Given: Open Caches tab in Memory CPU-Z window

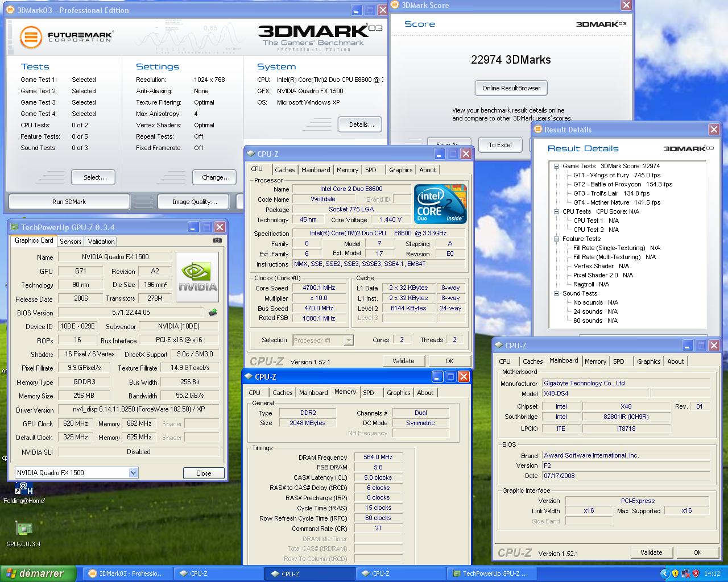Looking at the screenshot, I should (x=283, y=393).
